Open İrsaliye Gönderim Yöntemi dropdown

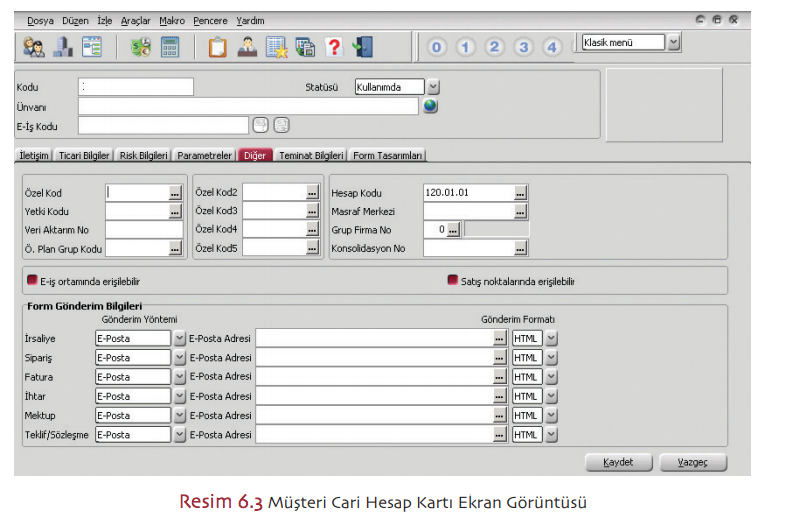point(180,338)
